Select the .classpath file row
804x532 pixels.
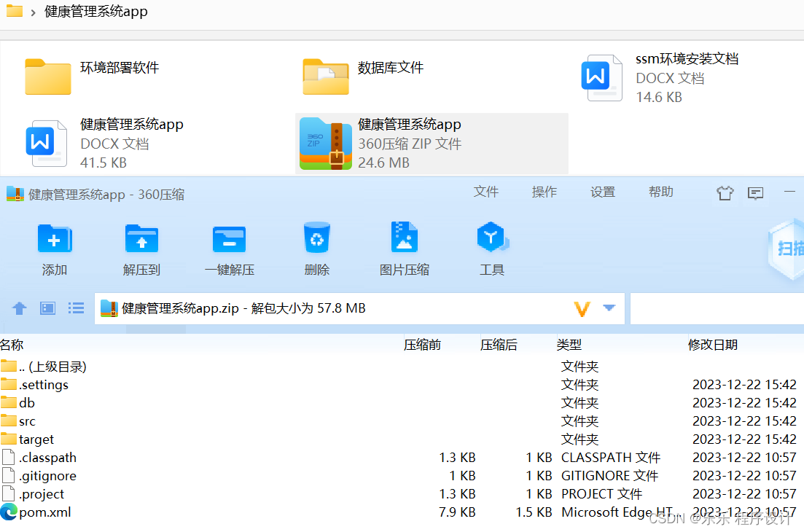pos(402,458)
